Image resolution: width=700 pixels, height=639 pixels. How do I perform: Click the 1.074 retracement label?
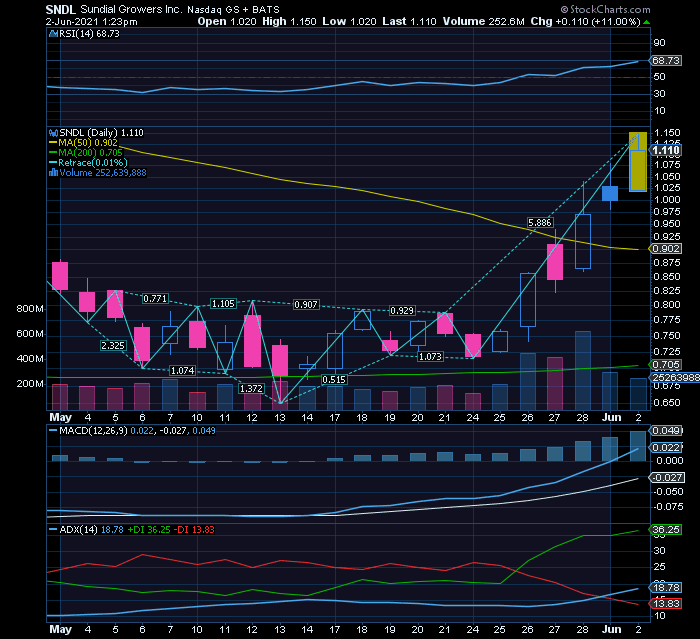[183, 371]
